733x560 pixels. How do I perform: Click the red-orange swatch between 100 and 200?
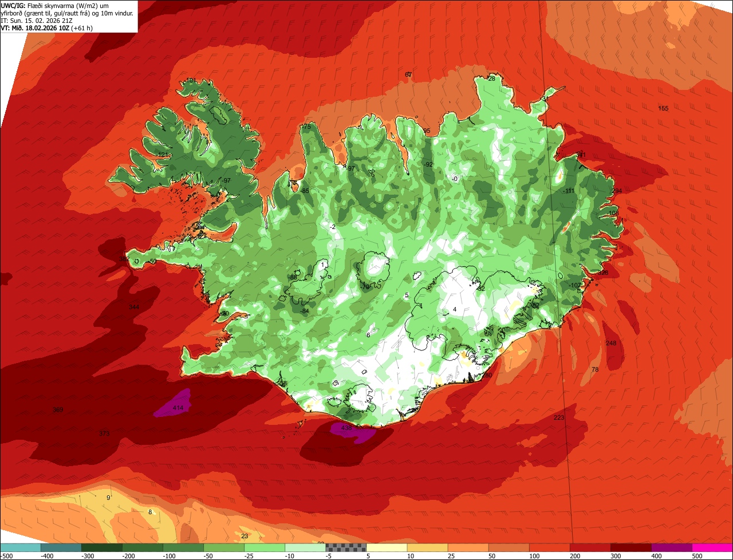coord(549,547)
